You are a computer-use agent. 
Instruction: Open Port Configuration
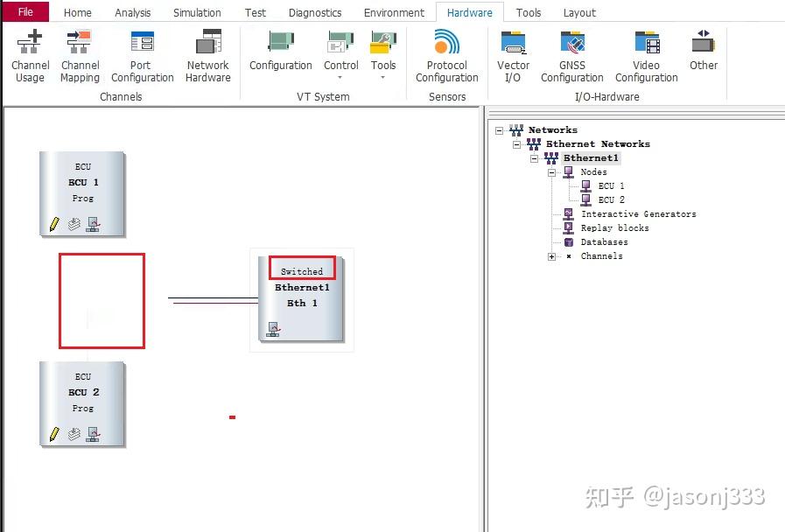[141, 54]
